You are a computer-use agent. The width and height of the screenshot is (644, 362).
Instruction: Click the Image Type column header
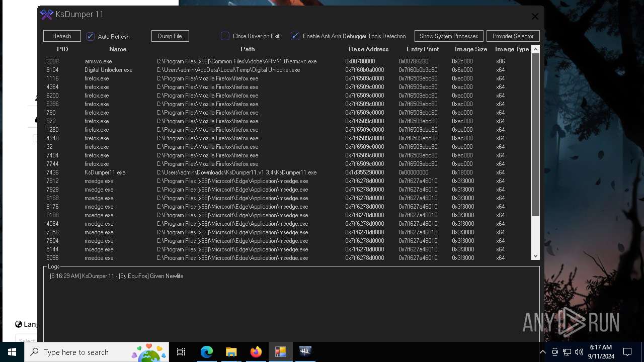coord(512,49)
